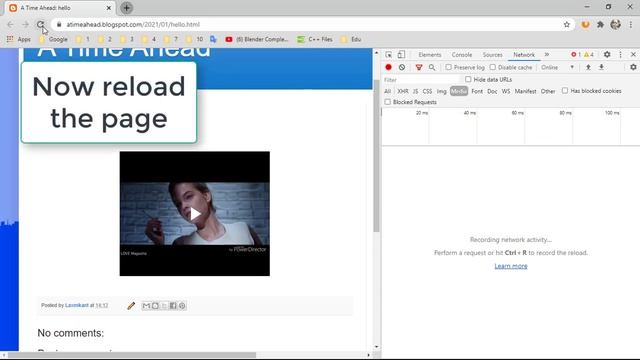
Task: Open the C++ Files bookmark
Action: coord(315,39)
